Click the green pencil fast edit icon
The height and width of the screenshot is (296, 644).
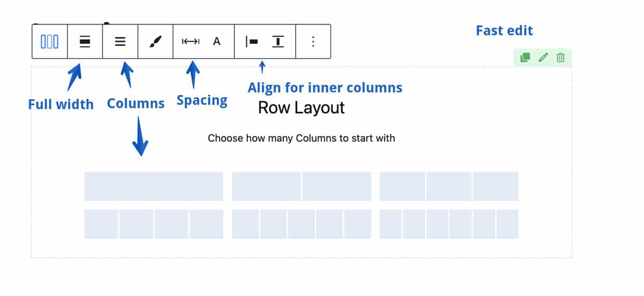pyautogui.click(x=543, y=57)
